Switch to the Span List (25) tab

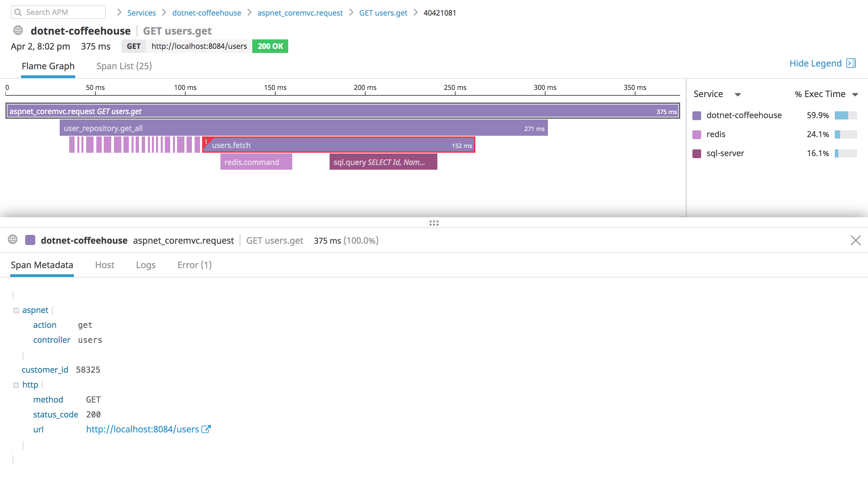click(124, 66)
